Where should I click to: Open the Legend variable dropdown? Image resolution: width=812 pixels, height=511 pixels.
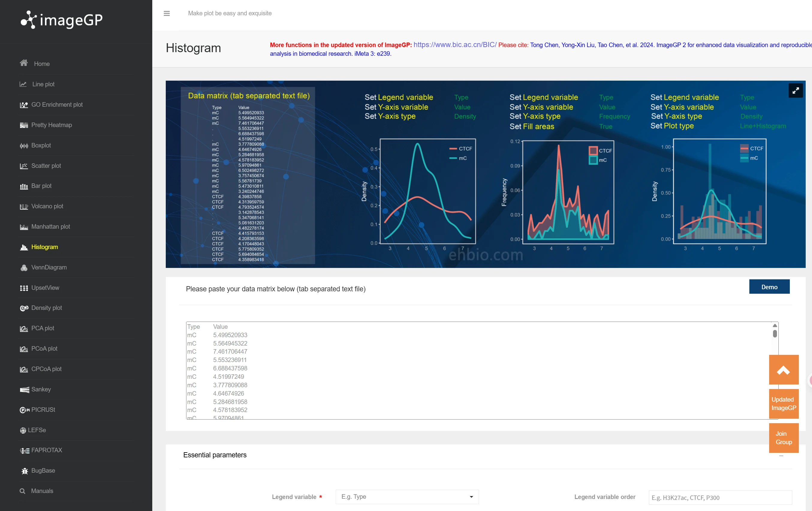(x=407, y=497)
